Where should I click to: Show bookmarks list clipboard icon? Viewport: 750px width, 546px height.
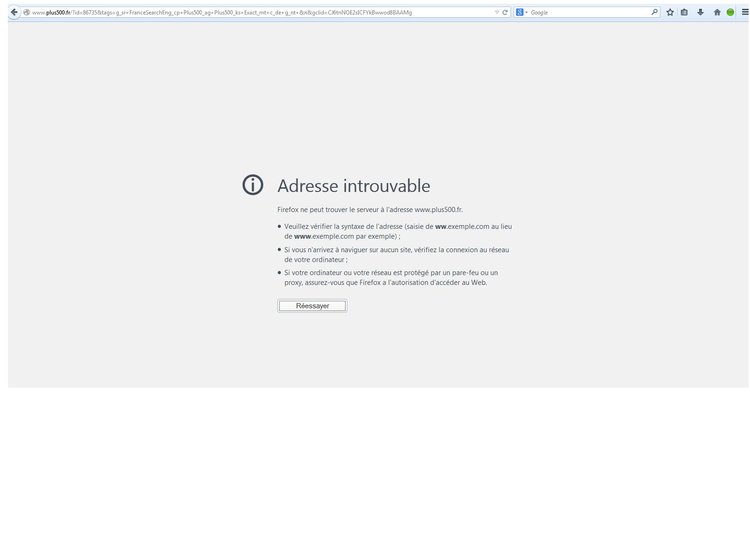(x=684, y=12)
